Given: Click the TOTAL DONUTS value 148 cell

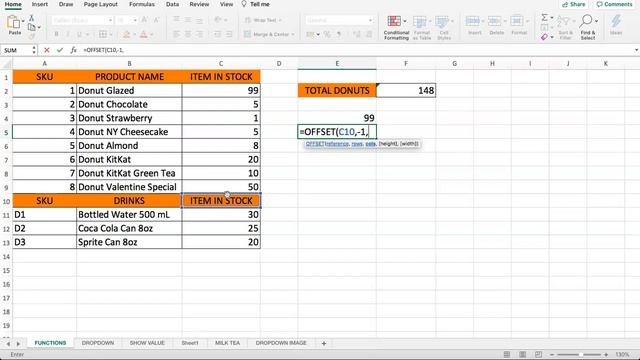Looking at the screenshot, I should click(406, 91).
